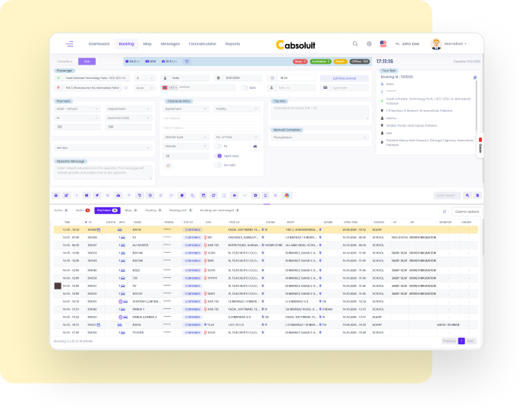532x420 pixels.
Task: Click the clock icon beside the time field
Action: click(x=272, y=78)
